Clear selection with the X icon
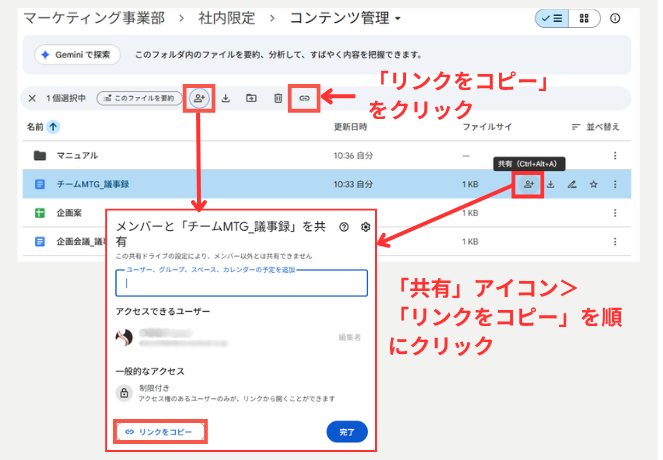 pyautogui.click(x=32, y=99)
